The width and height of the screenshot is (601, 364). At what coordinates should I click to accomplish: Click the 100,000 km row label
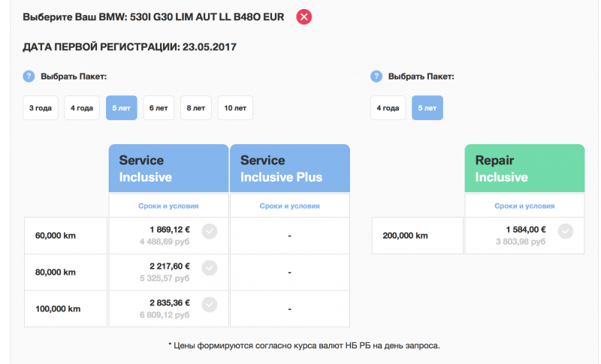point(58,309)
